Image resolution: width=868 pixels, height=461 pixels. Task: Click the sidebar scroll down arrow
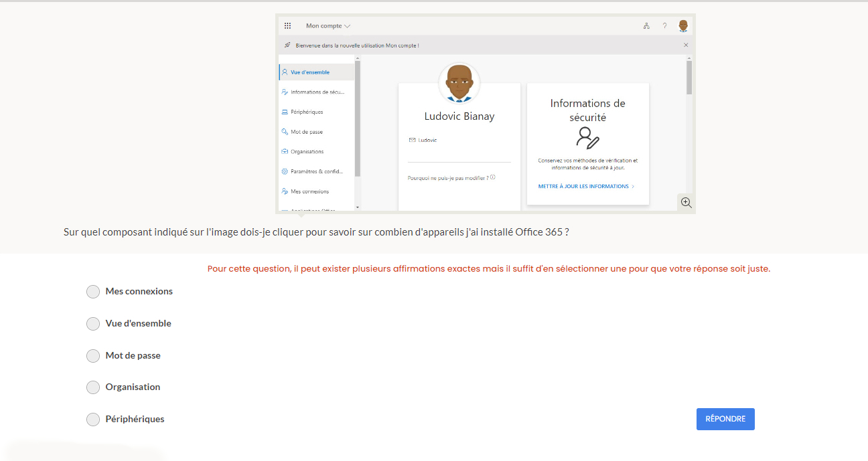click(x=358, y=207)
